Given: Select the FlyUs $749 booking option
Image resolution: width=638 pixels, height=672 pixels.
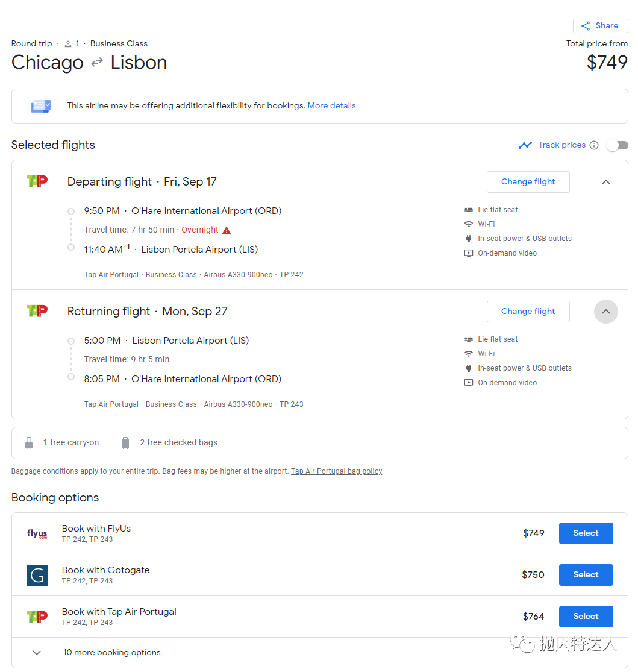Looking at the screenshot, I should click(586, 533).
